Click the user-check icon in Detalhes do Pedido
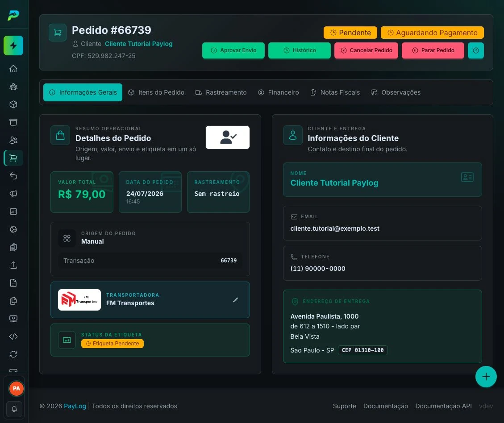Image resolution: width=504 pixels, height=423 pixels. pyautogui.click(x=228, y=137)
